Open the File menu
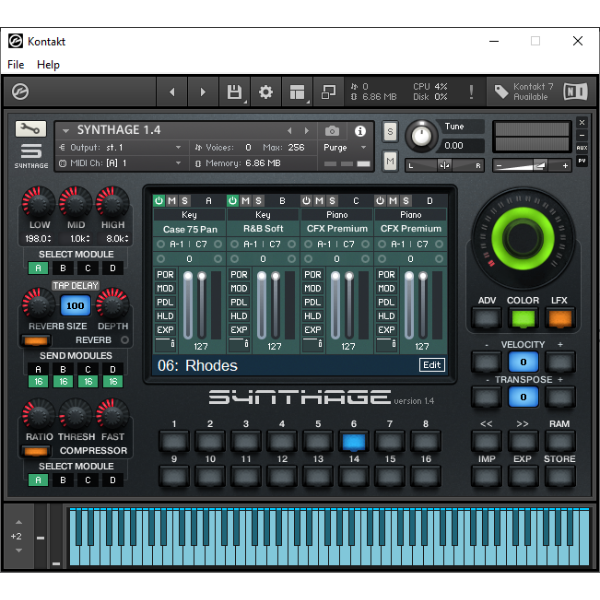Image resolution: width=600 pixels, height=600 pixels. point(16,65)
